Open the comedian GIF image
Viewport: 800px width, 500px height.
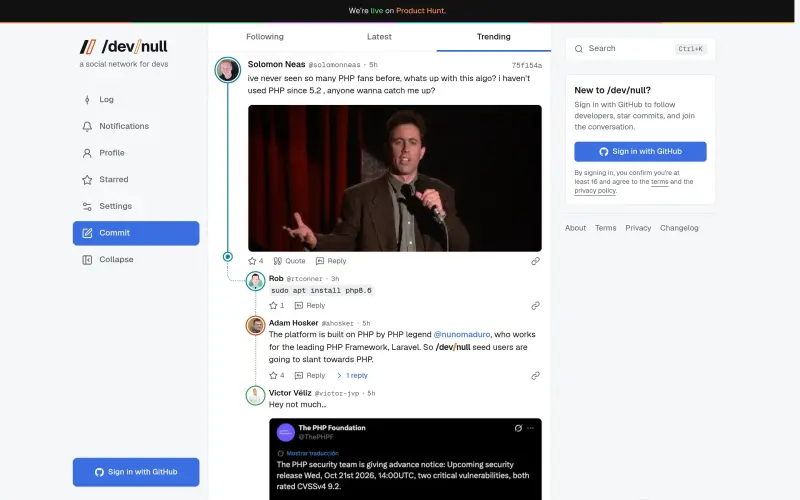tap(395, 178)
